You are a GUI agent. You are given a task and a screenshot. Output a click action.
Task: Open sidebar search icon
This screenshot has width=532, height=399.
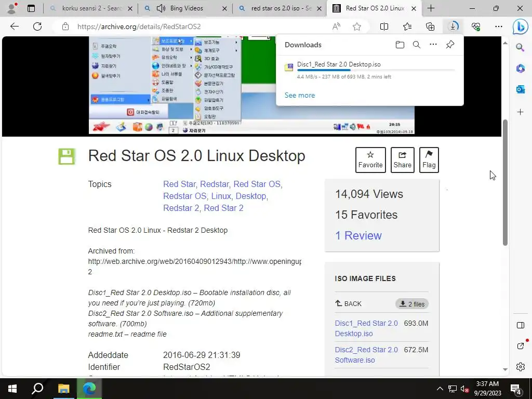coord(520,47)
